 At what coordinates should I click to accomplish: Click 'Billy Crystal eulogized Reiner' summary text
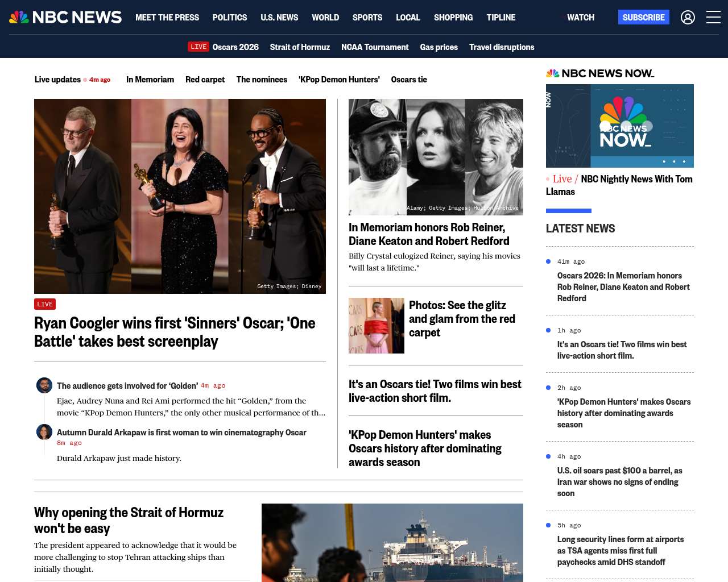coord(435,262)
